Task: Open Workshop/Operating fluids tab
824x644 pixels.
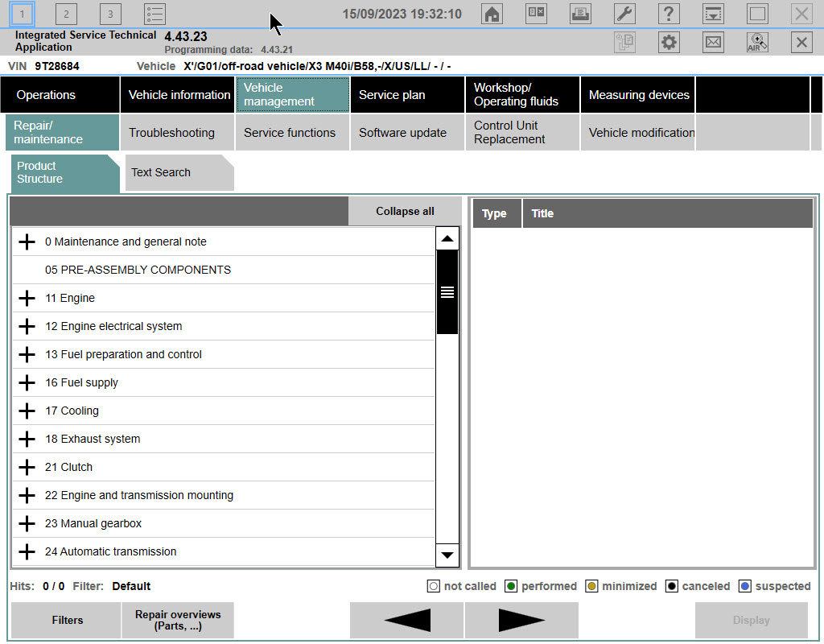Action: coord(523,95)
